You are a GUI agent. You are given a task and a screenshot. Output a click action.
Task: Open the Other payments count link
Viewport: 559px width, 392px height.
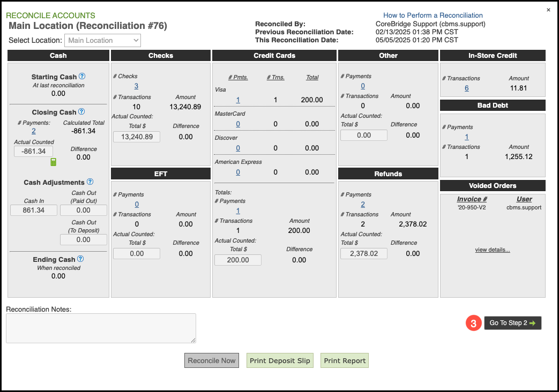[x=362, y=86]
